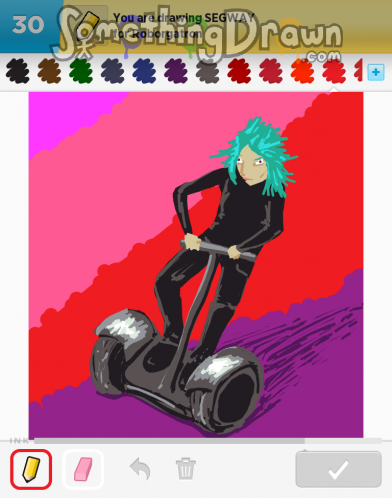Add more colors with plus button
The height and width of the screenshot is (498, 392).
point(376,72)
